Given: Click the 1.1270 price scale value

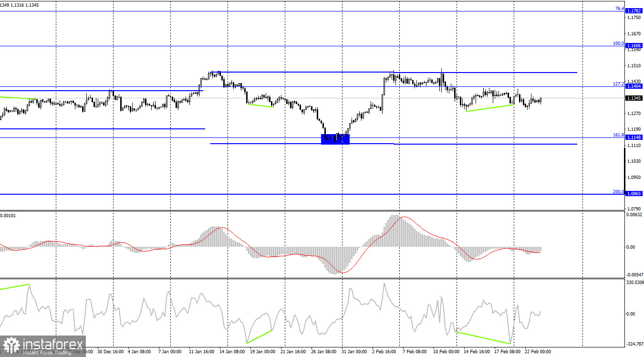Looking at the screenshot, I should coord(634,113).
